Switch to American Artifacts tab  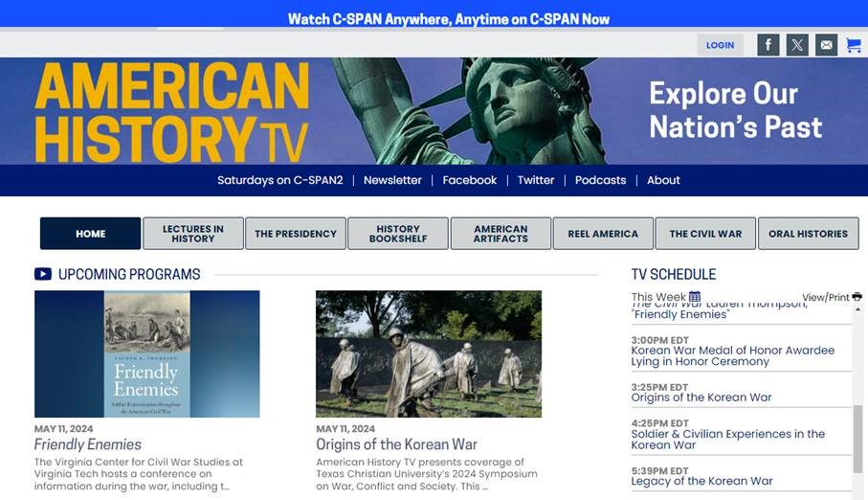pos(501,234)
